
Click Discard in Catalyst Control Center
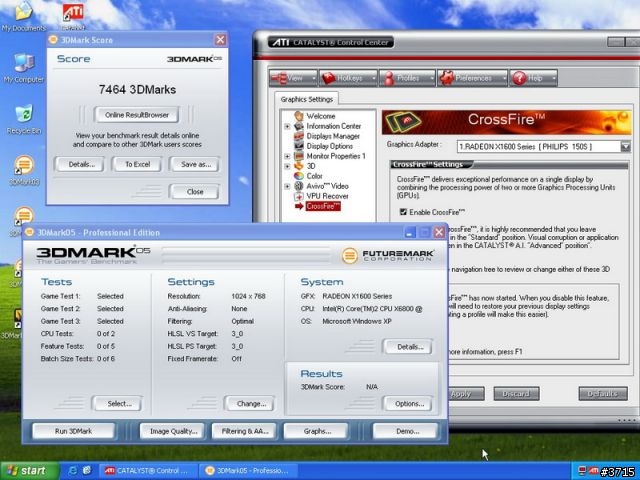[x=516, y=394]
